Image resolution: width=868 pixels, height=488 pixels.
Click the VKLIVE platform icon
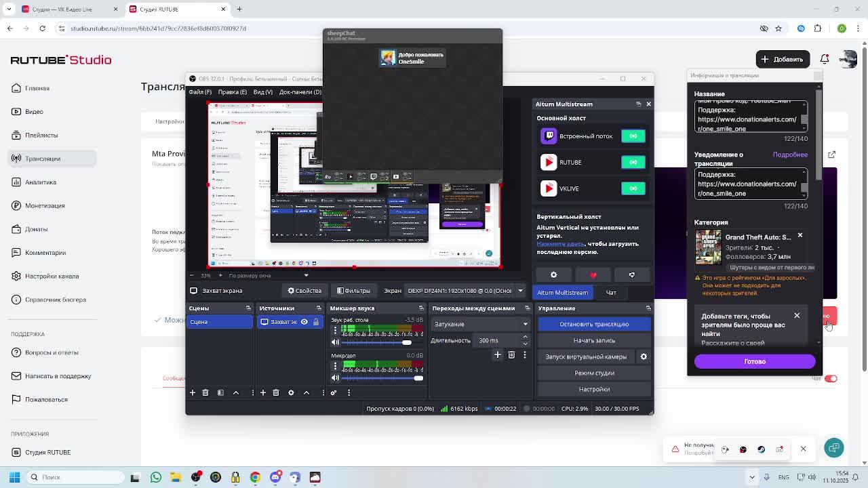click(x=549, y=188)
